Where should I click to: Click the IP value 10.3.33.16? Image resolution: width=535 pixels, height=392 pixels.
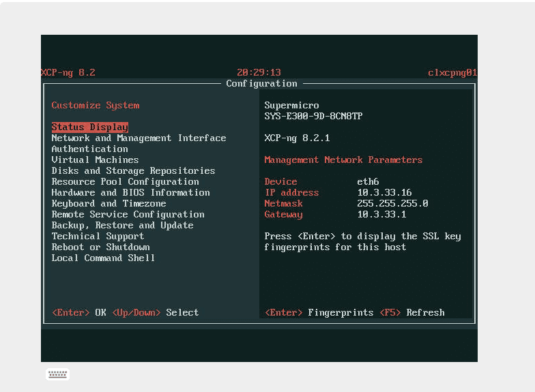(x=385, y=192)
